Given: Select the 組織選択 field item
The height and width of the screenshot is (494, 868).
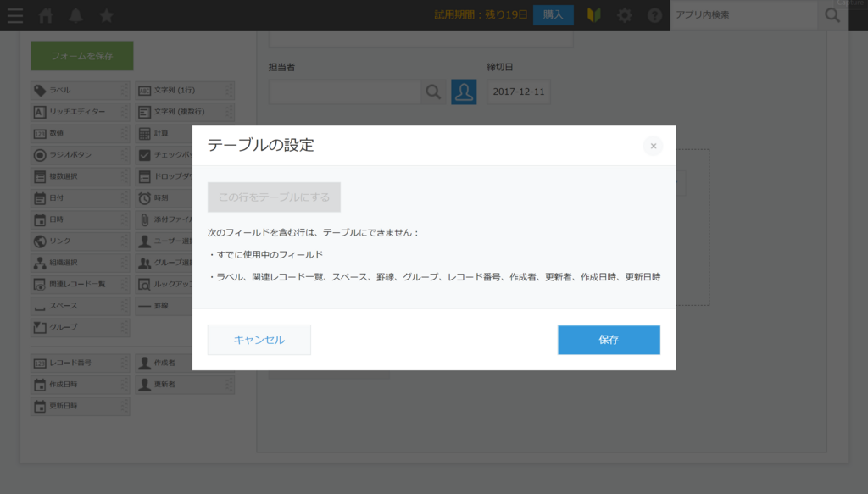Looking at the screenshot, I should pyautogui.click(x=81, y=263).
